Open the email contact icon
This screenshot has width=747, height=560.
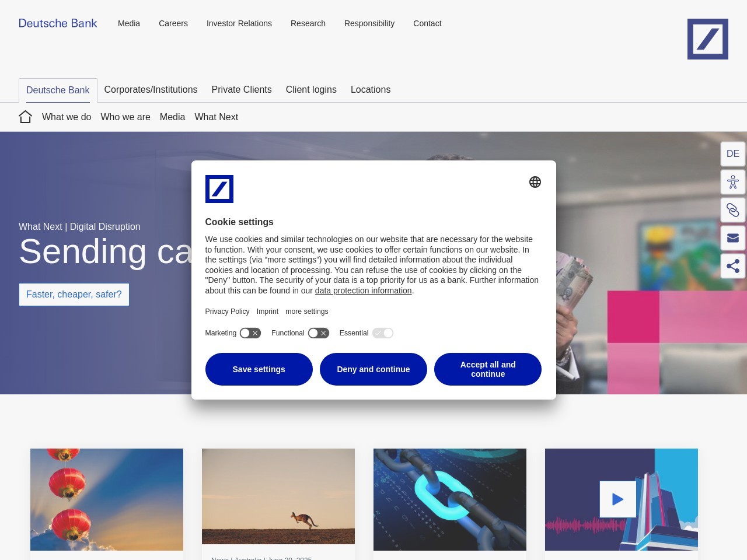(x=732, y=237)
